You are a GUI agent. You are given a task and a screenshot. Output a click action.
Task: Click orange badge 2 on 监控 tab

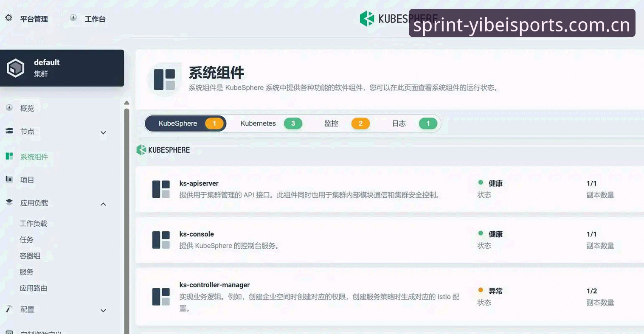tap(360, 123)
